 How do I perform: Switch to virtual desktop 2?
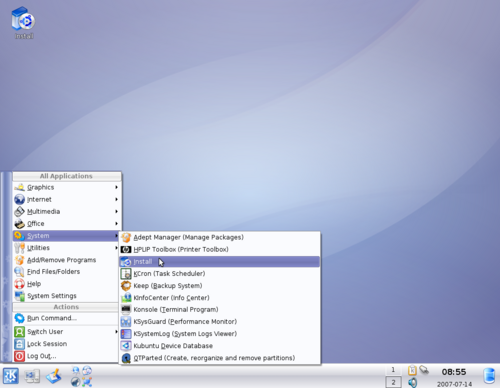[393, 382]
